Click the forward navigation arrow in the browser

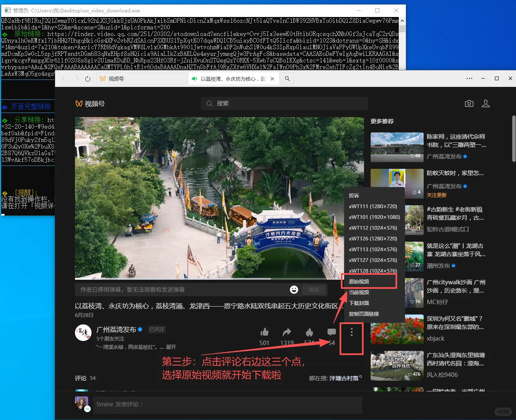(77, 79)
